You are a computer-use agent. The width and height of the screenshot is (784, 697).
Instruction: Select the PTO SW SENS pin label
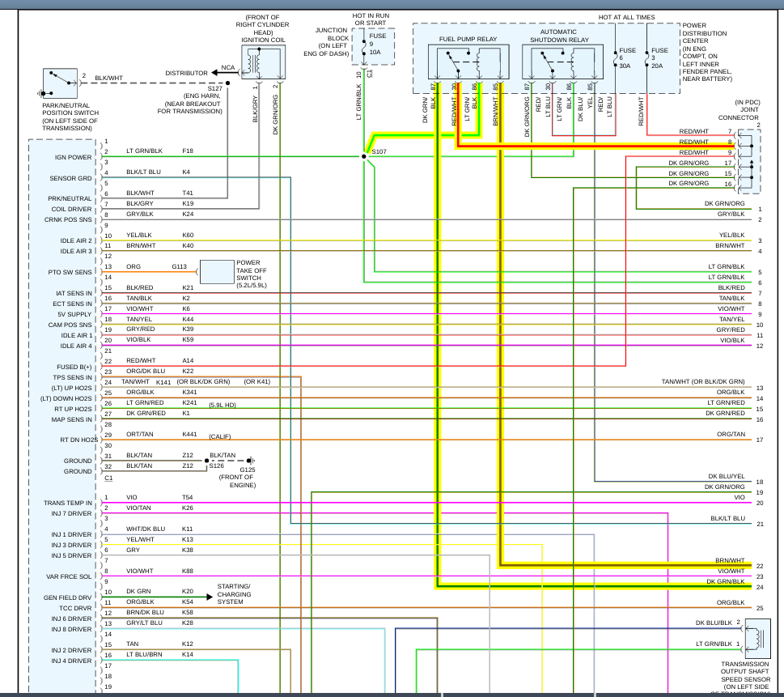click(70, 272)
